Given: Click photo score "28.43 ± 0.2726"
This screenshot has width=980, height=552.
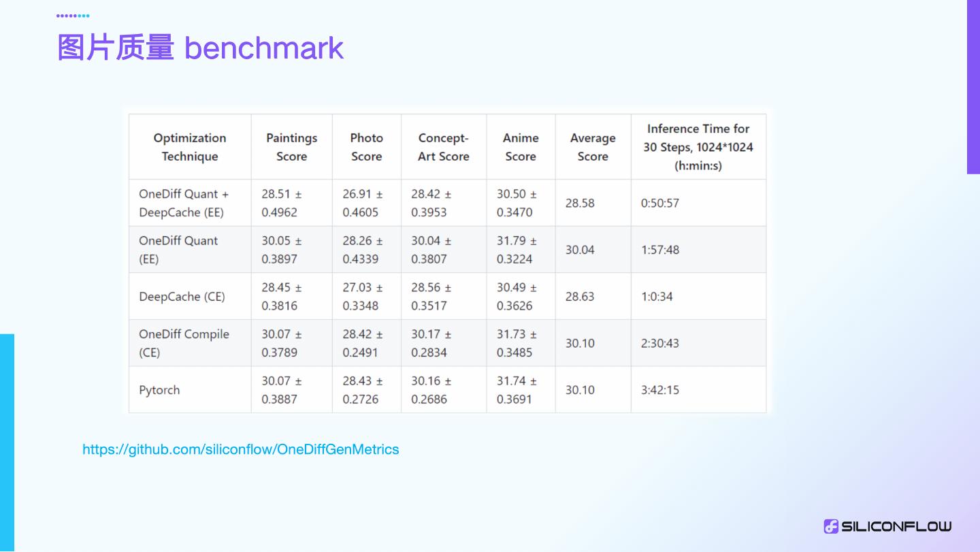Looking at the screenshot, I should [x=363, y=390].
